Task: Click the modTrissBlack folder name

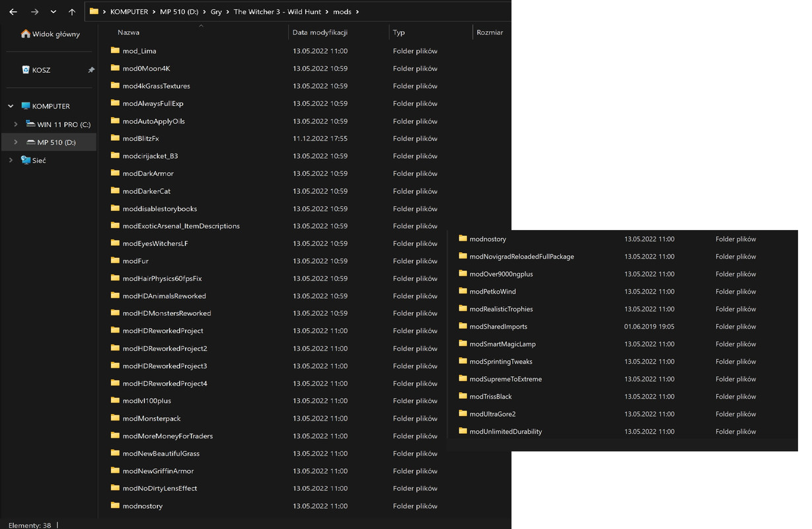Action: [491, 397]
